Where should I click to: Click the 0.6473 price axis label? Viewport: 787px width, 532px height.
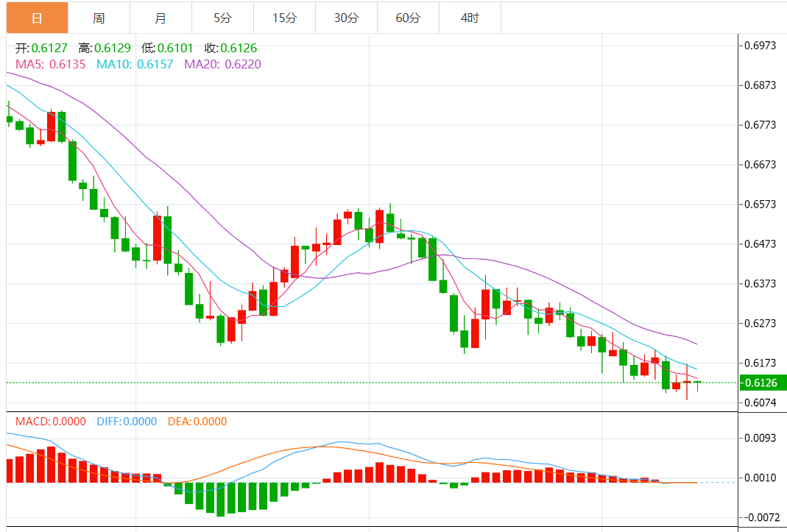(760, 244)
